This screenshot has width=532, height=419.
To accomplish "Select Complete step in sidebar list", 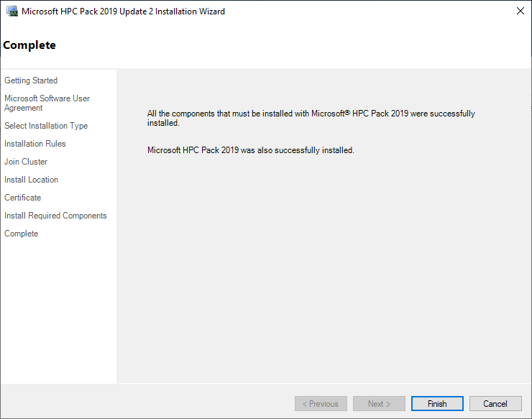I will [x=21, y=234].
